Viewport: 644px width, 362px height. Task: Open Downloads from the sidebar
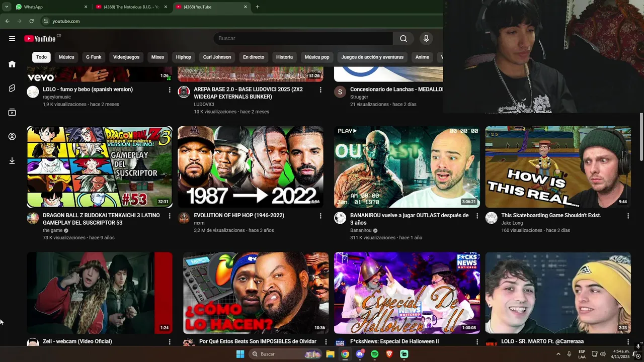click(12, 160)
